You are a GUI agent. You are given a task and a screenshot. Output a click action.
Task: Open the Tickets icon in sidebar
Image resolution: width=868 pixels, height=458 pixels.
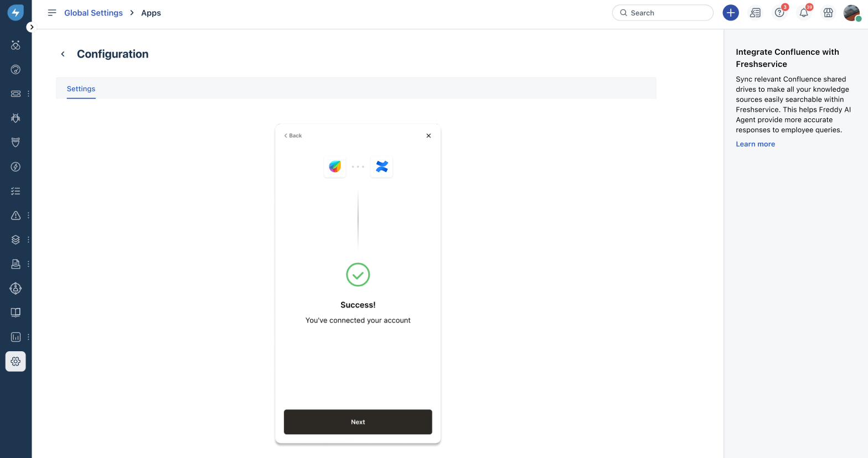click(15, 94)
